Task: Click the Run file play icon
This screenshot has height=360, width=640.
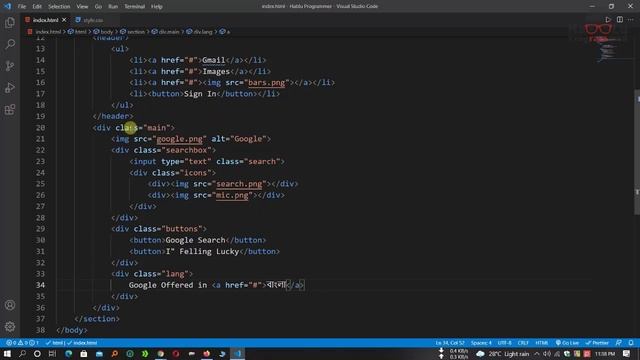Action: click(608, 20)
